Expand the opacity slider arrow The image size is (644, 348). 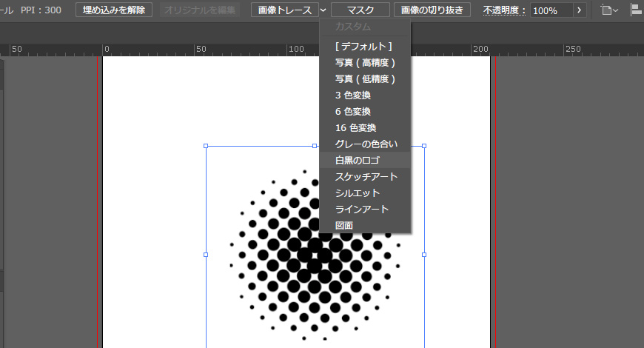580,10
